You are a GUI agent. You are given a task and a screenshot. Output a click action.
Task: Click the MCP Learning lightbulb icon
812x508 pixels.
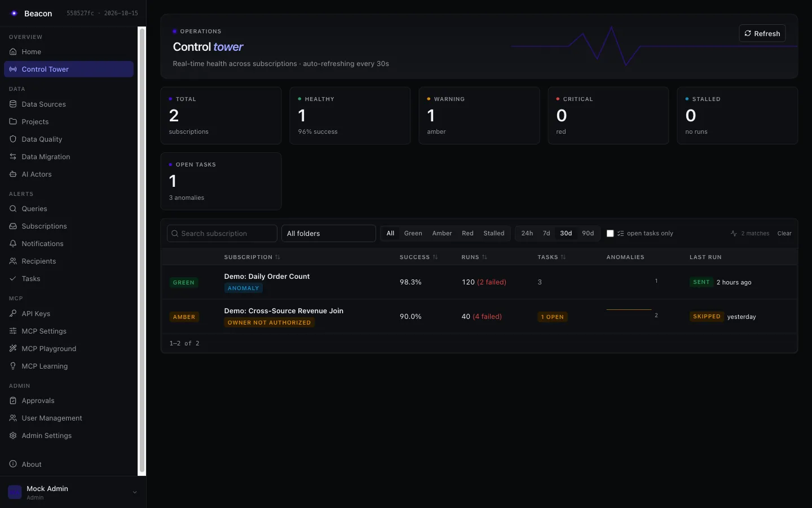13,366
